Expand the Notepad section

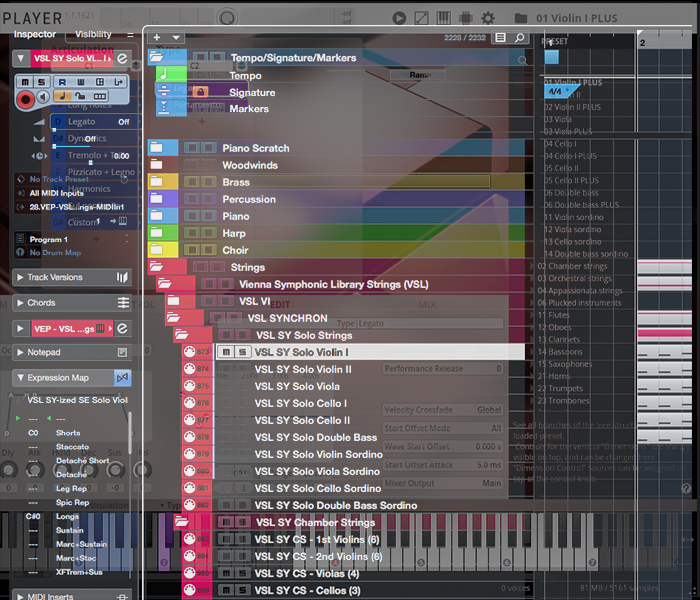[20, 352]
